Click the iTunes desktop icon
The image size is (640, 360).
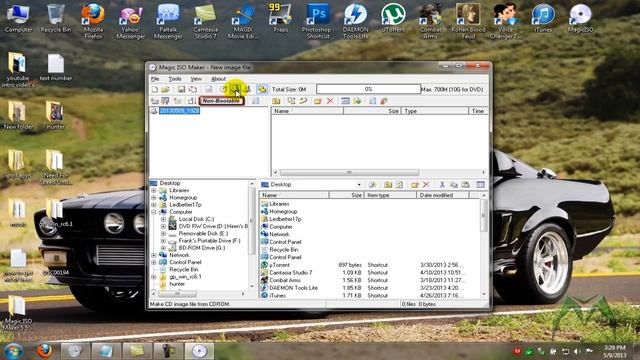coord(543,18)
